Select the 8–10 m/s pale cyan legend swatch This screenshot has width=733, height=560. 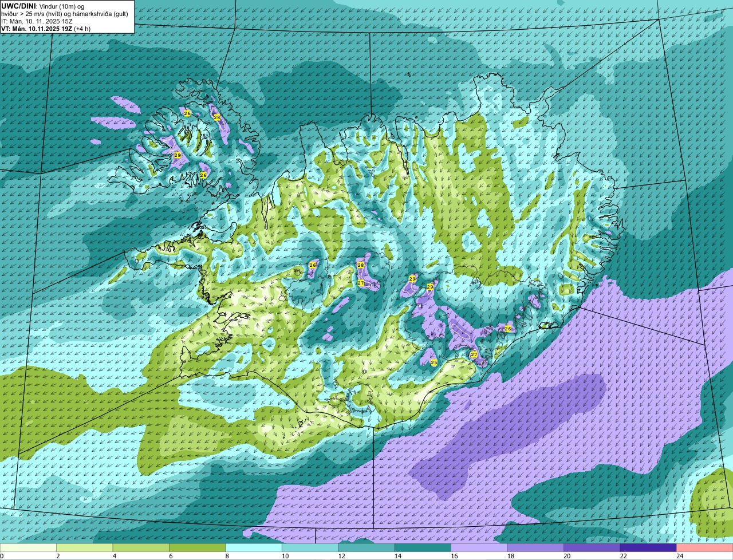(254, 547)
